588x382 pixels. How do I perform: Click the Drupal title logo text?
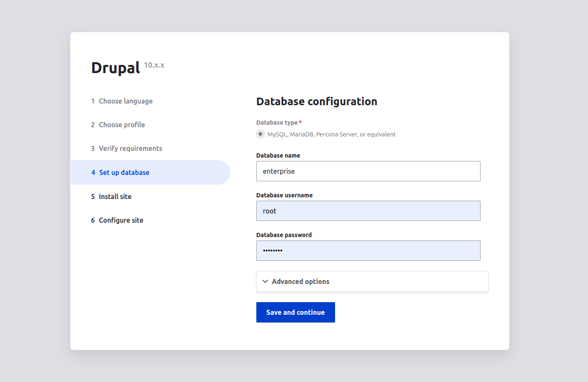click(115, 68)
